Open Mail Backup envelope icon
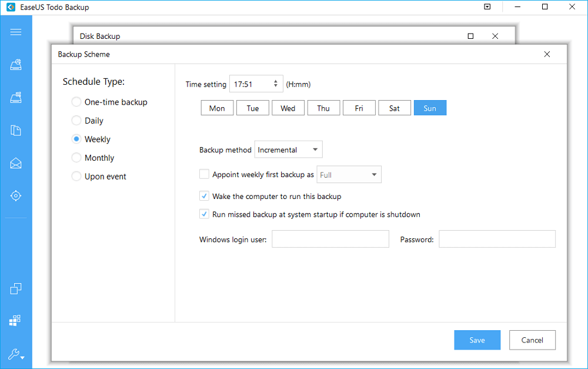The height and width of the screenshot is (369, 588). pyautogui.click(x=16, y=163)
